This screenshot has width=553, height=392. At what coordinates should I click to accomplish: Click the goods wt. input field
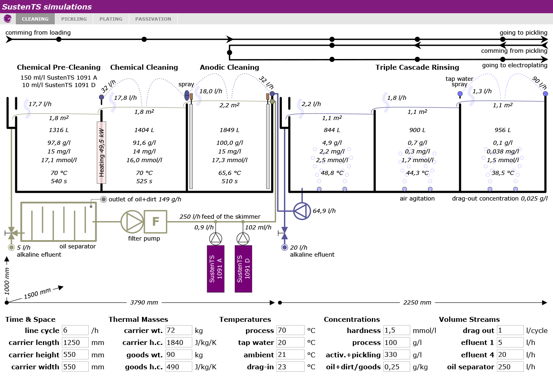tap(179, 354)
